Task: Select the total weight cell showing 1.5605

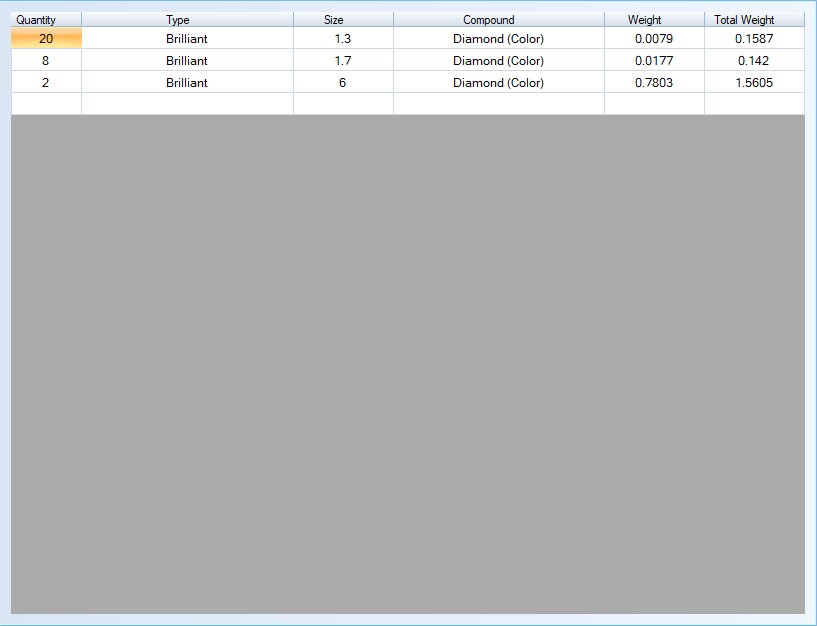Action: 754,83
